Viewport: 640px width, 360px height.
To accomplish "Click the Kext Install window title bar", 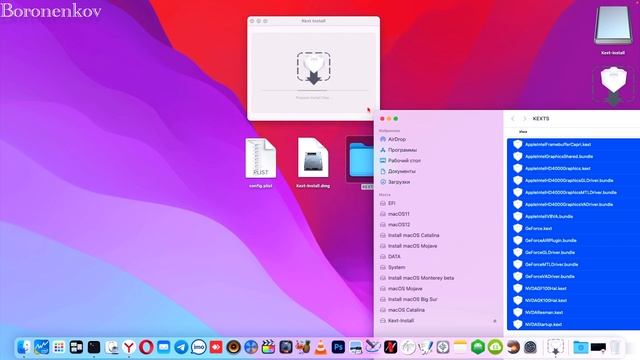I will pos(313,21).
